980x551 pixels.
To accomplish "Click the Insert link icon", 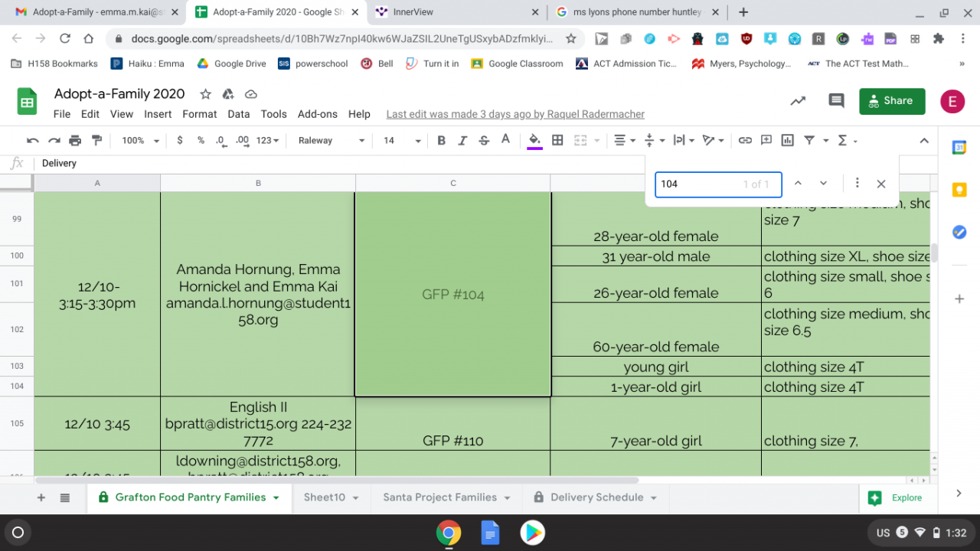I will 745,140.
